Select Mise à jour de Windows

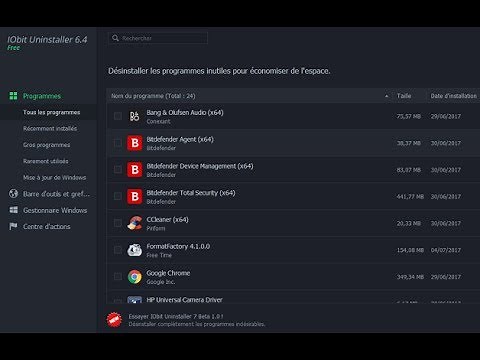click(x=55, y=177)
